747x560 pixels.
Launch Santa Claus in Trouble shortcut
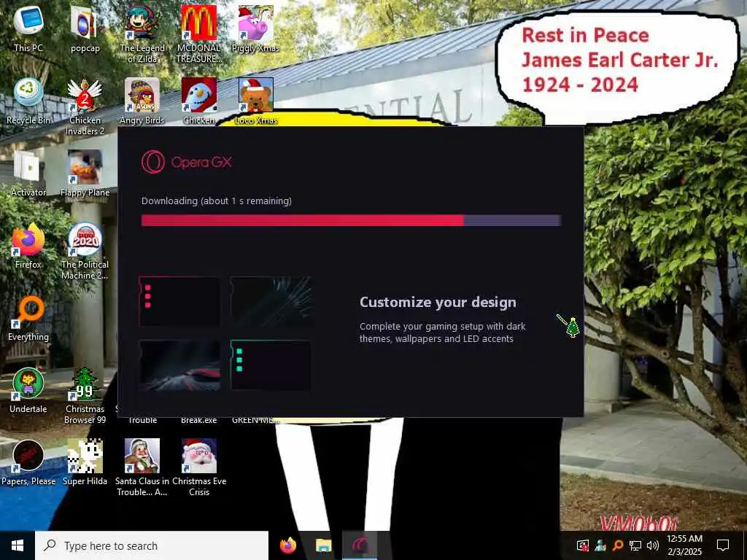coord(142,467)
